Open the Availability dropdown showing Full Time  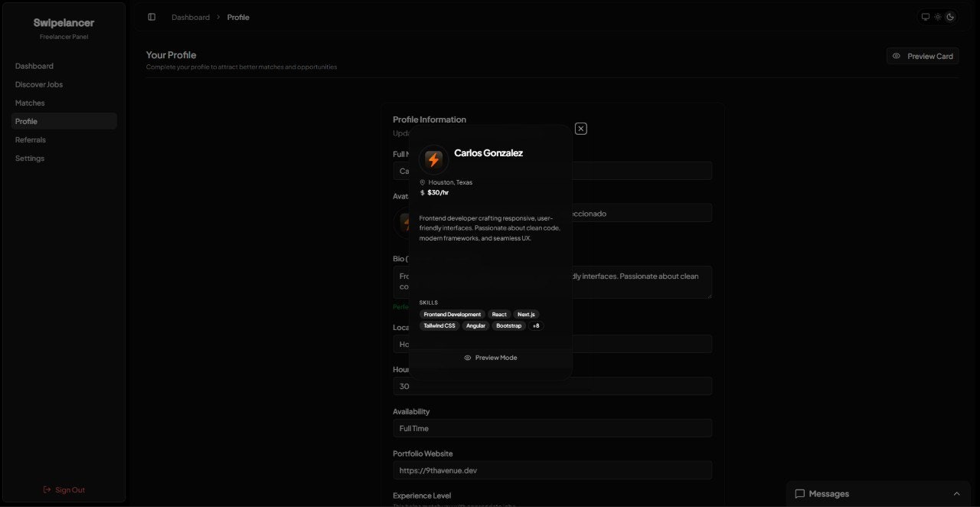pyautogui.click(x=552, y=428)
